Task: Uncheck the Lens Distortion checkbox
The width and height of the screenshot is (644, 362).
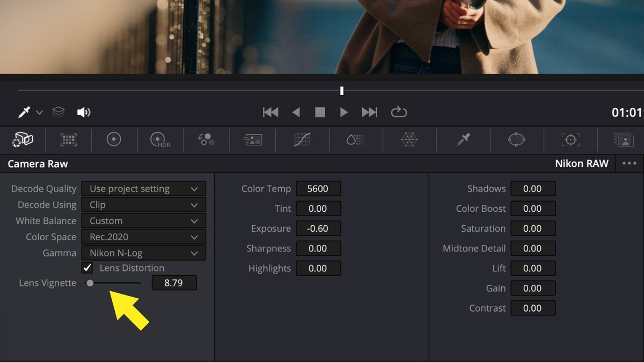Action: point(87,268)
